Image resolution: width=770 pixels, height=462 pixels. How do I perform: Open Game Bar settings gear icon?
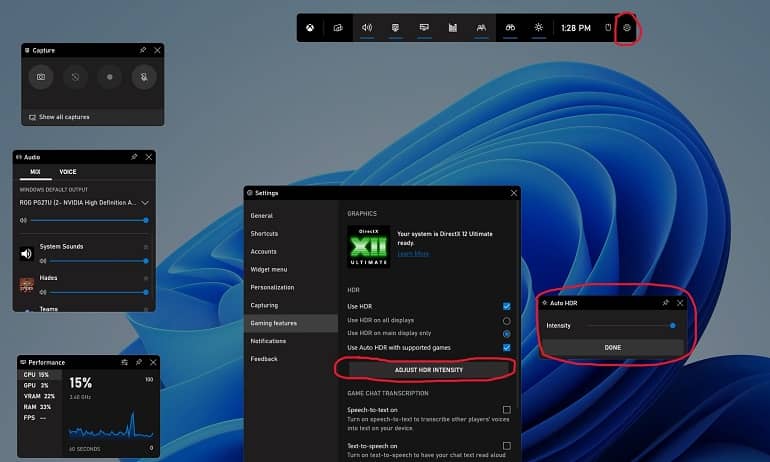(627, 28)
